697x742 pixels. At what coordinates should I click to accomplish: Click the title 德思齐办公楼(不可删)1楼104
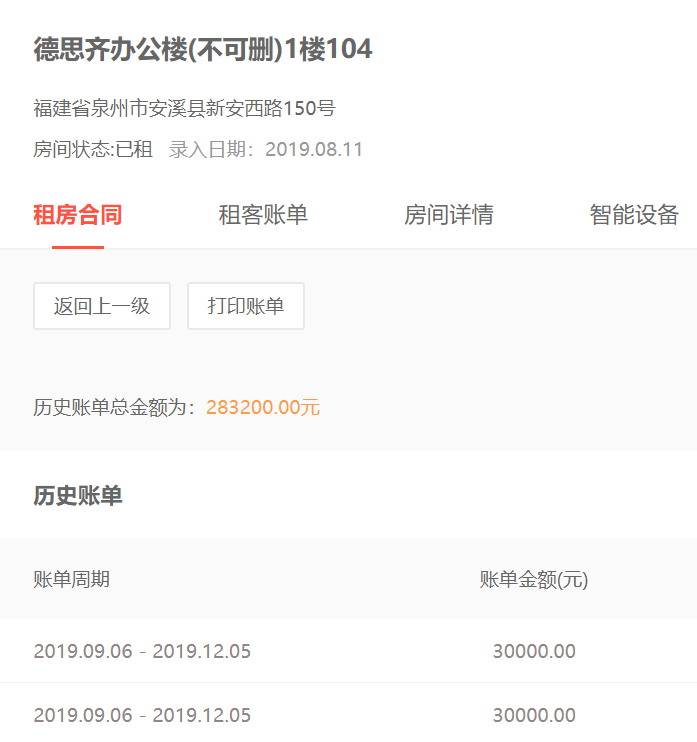pyautogui.click(x=203, y=49)
